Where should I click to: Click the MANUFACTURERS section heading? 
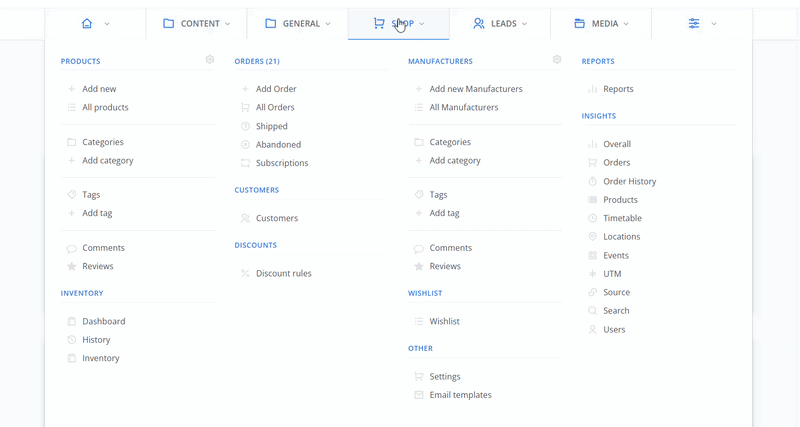[440, 61]
